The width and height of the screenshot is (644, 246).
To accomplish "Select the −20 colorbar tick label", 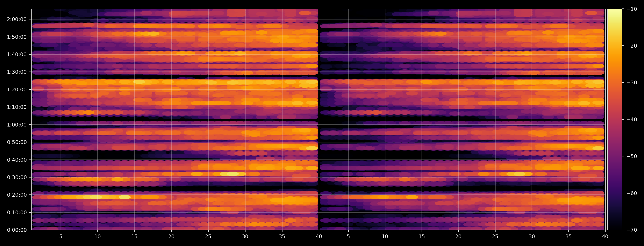I will [x=632, y=46].
